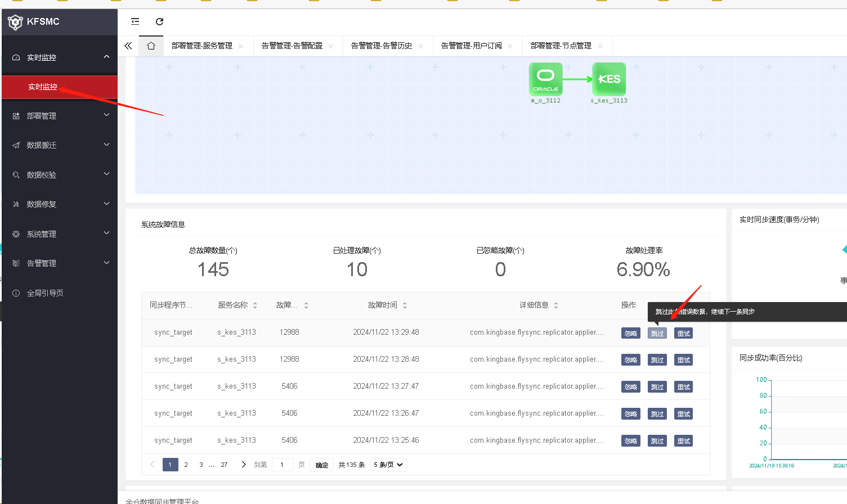Click 重试 for the 13:29:48 fault row
847x504 pixels.
(x=684, y=334)
